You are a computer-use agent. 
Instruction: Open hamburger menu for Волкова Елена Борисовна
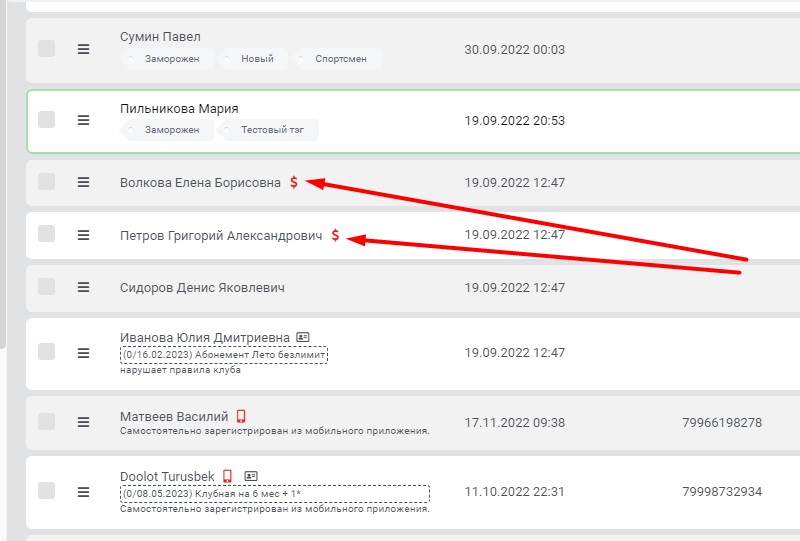tap(83, 182)
